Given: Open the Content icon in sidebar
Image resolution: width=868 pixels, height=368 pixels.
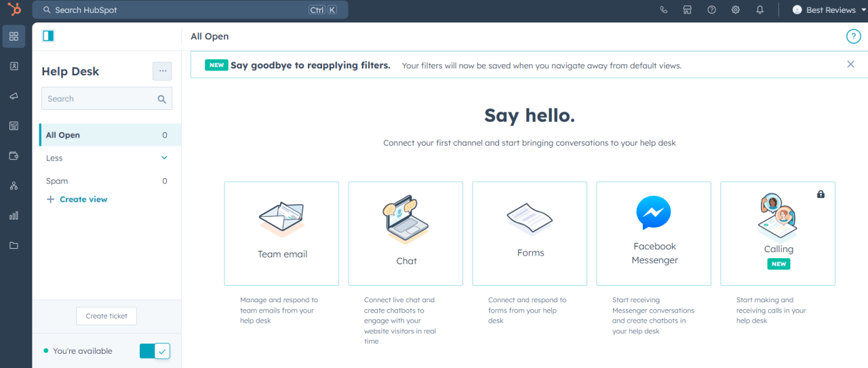Looking at the screenshot, I should point(14,125).
